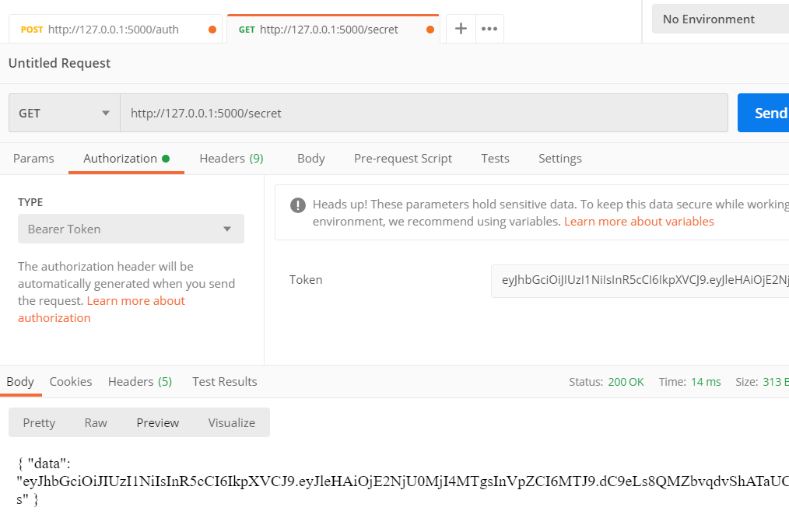This screenshot has width=789, height=532.
Task: Close the GET secret tab via orange dot
Action: [430, 30]
